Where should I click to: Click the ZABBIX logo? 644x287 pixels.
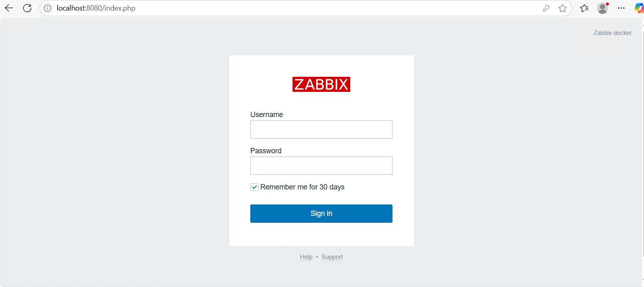[x=321, y=85]
